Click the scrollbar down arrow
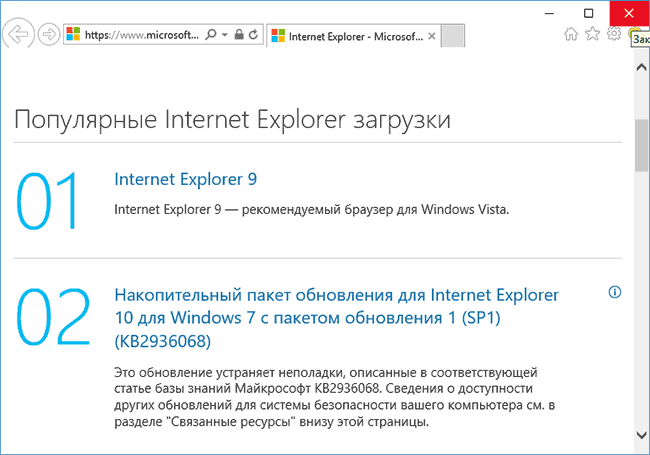 [x=641, y=433]
